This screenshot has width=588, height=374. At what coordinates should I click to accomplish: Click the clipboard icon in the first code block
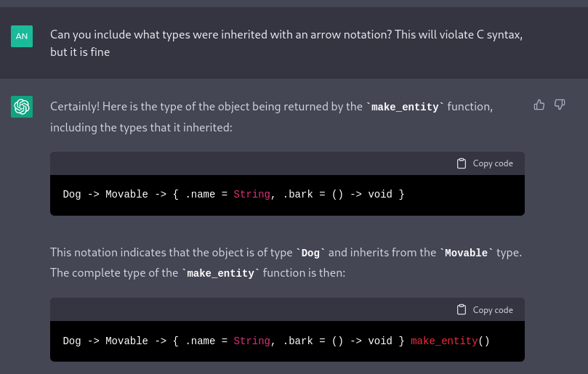(462, 163)
